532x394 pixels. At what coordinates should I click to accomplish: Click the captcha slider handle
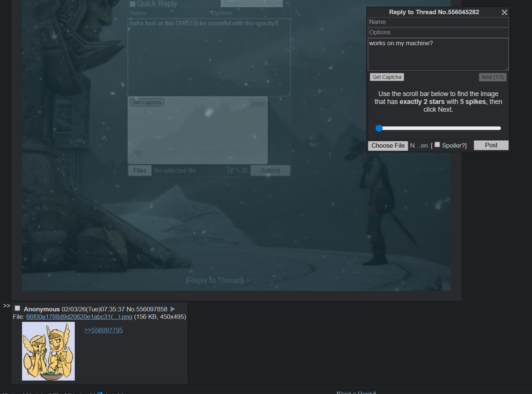379,128
